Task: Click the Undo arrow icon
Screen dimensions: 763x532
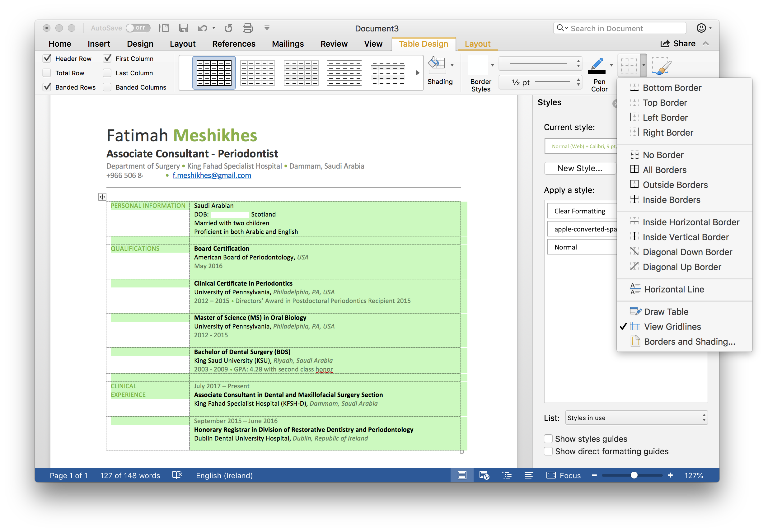Action: click(x=202, y=28)
